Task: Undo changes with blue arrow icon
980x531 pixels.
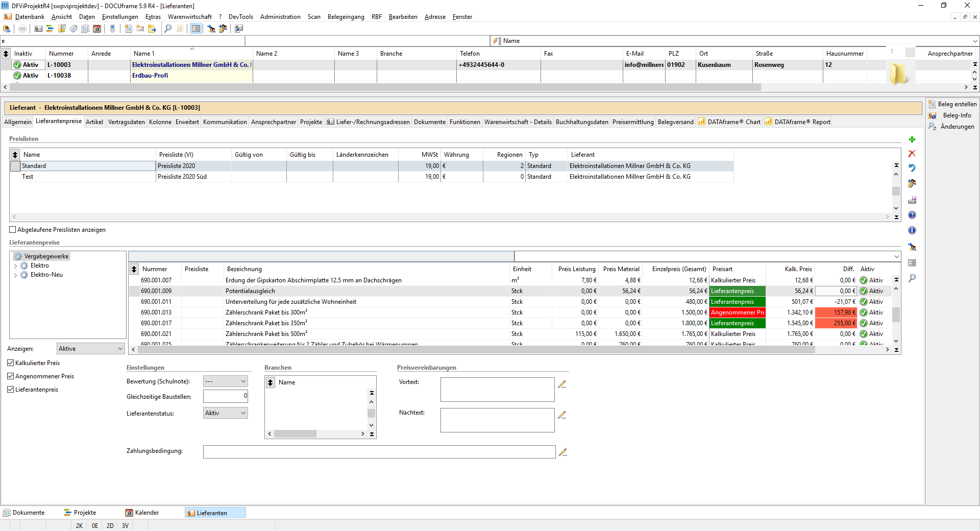Action: [912, 168]
